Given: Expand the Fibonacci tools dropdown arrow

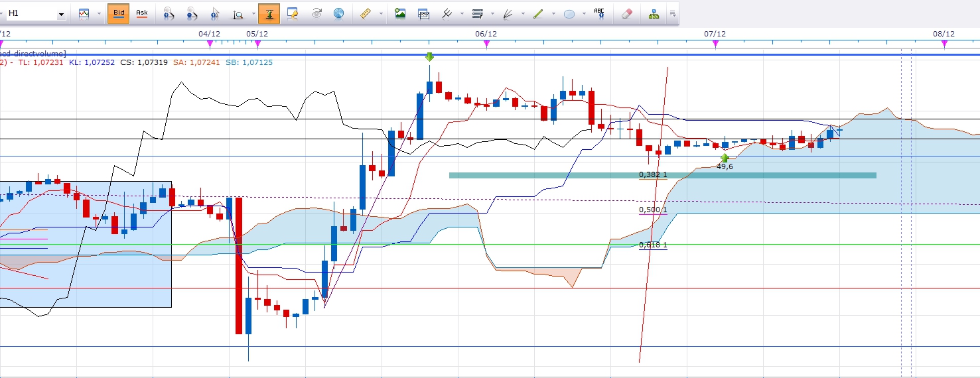Looking at the screenshot, I should (492, 14).
